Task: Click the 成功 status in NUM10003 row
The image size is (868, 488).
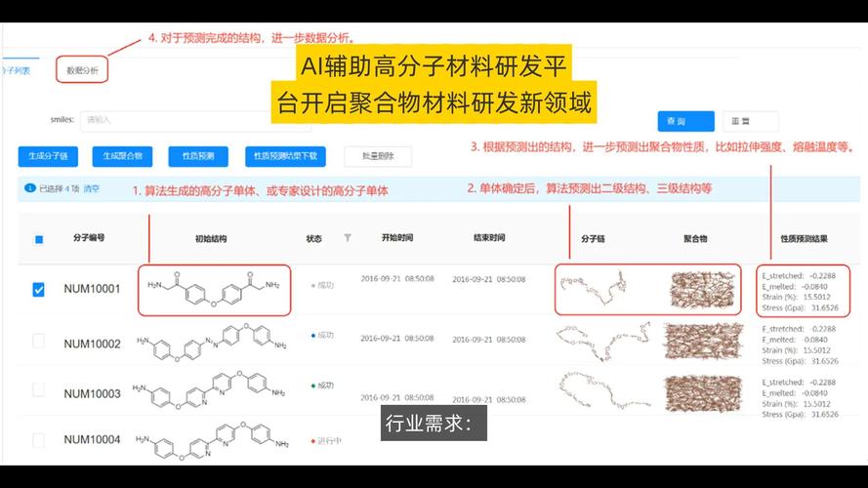Action: [323, 386]
